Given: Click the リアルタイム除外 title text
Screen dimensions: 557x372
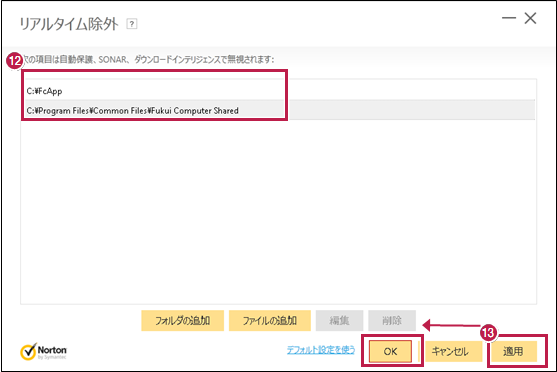Looking at the screenshot, I should click(x=69, y=24).
